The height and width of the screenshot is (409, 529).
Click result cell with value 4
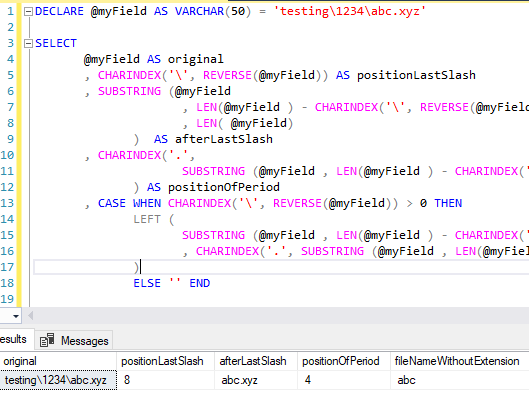point(343,380)
